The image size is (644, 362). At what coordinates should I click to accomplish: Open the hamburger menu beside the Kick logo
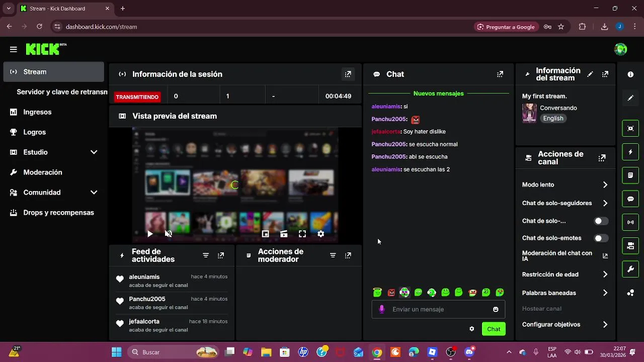click(14, 49)
